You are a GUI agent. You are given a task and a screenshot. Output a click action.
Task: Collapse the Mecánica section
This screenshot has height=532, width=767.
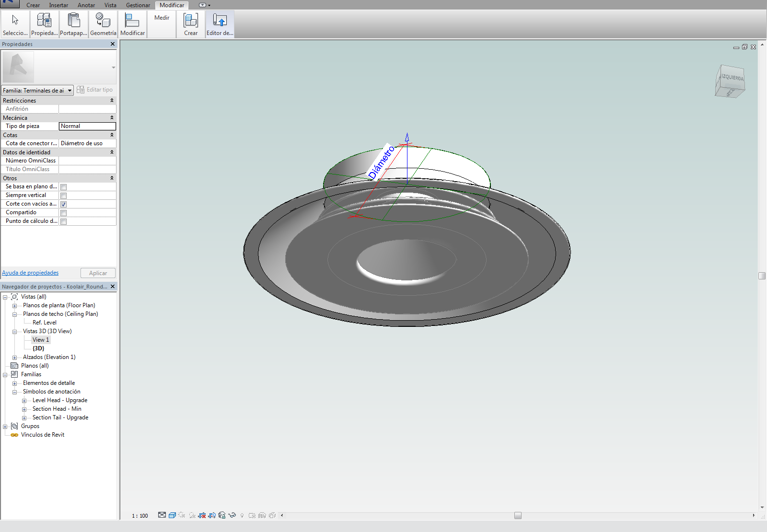point(112,118)
